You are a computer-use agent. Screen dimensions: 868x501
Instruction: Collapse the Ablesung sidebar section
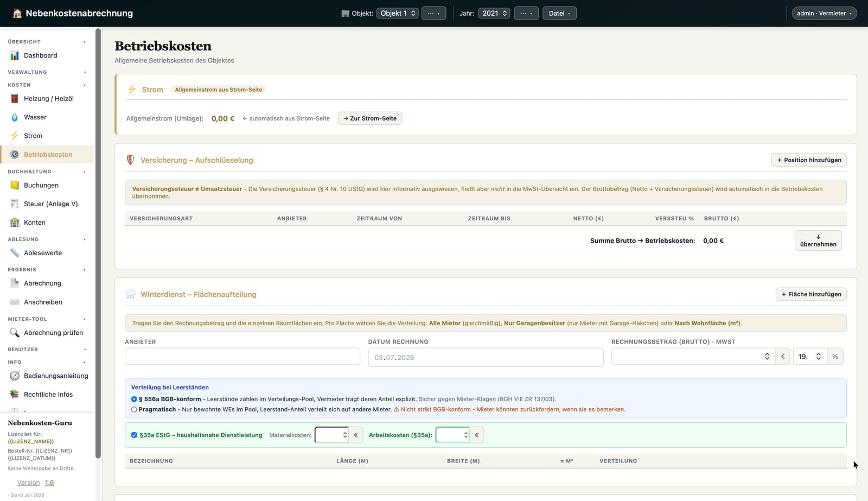[47, 239]
